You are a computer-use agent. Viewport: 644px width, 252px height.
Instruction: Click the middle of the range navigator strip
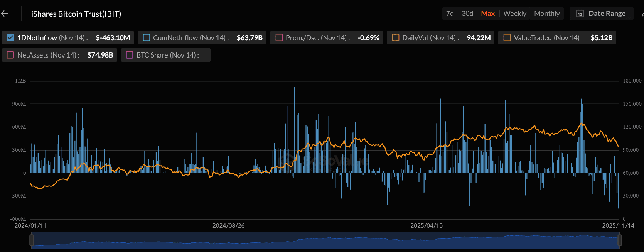tap(325, 241)
